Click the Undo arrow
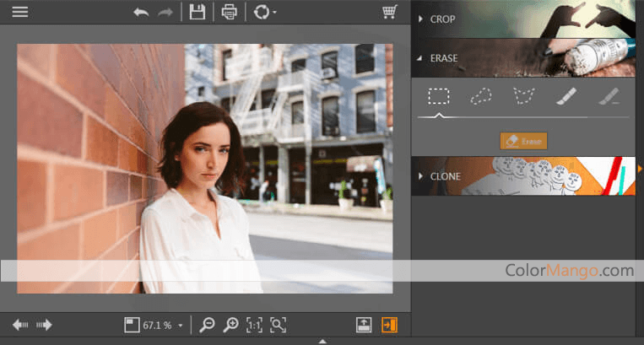Image resolution: width=644 pixels, height=345 pixels. 141,12
